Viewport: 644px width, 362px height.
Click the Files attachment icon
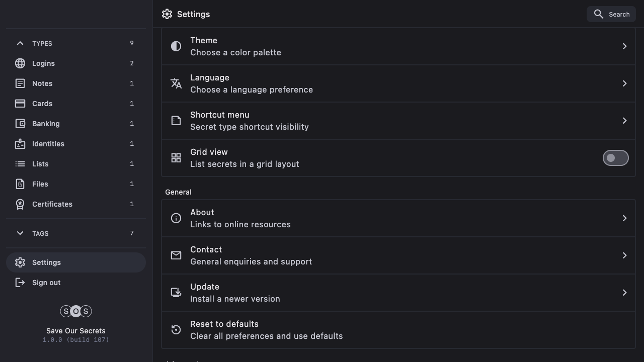[20, 184]
